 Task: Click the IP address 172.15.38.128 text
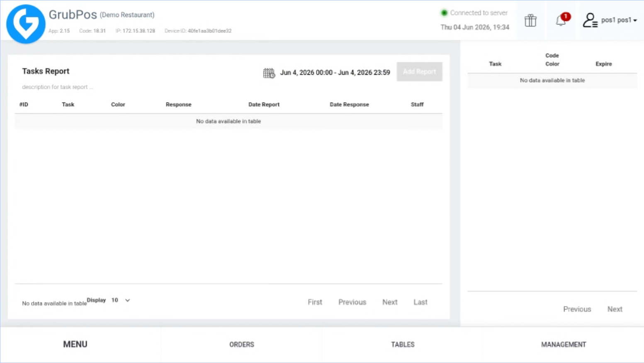click(139, 31)
